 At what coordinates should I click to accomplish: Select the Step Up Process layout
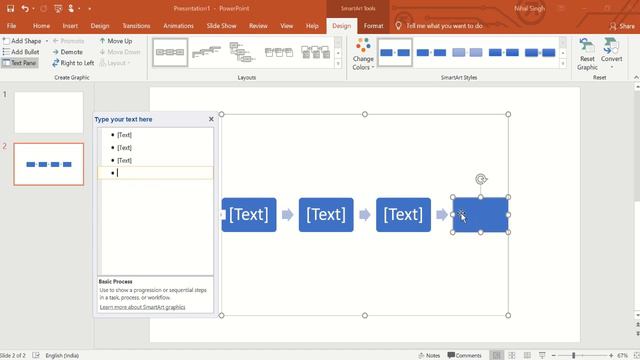[x=207, y=52]
